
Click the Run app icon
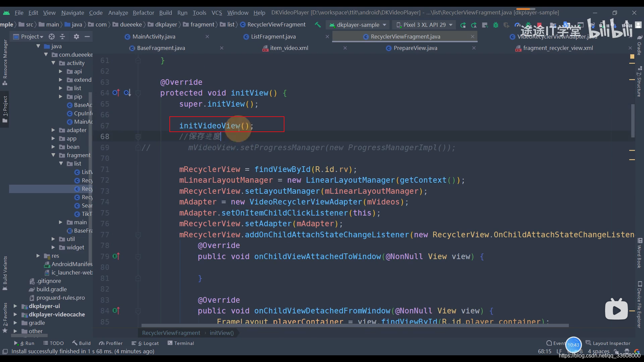[x=463, y=25]
